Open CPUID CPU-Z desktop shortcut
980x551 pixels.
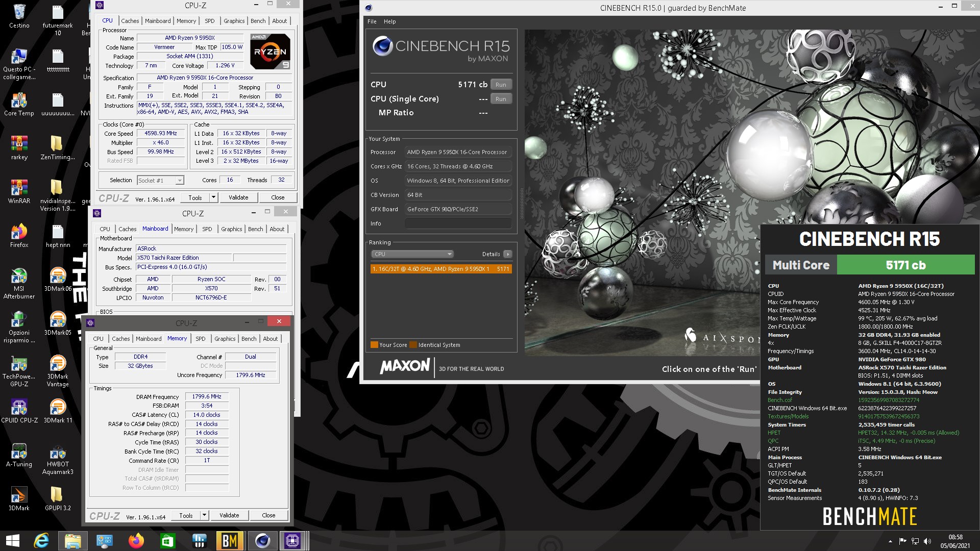pyautogui.click(x=19, y=411)
